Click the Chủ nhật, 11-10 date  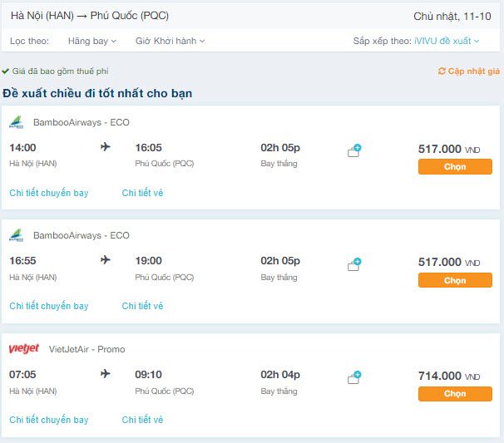(x=452, y=16)
